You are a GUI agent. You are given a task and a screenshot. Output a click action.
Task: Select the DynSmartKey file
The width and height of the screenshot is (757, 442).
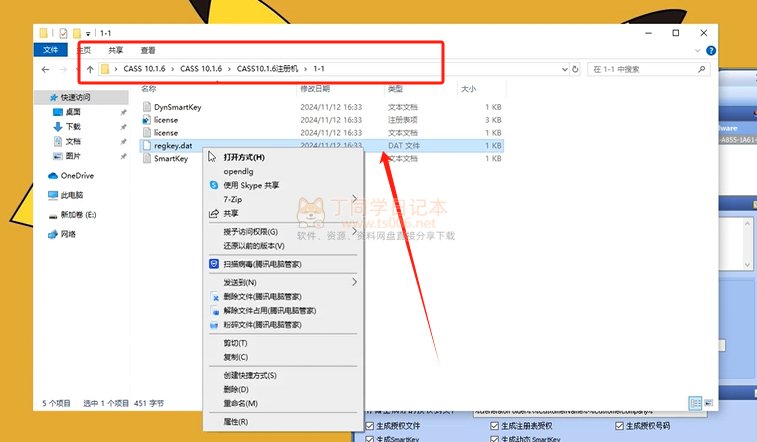click(177, 107)
